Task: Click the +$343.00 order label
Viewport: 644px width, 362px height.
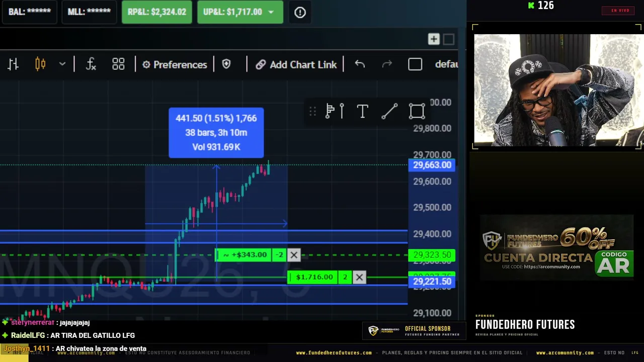Action: click(x=245, y=255)
